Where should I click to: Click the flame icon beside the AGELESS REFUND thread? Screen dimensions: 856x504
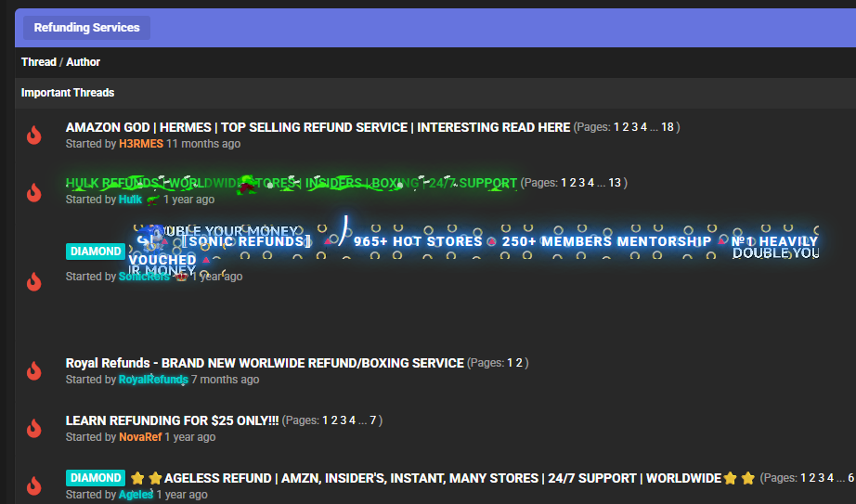point(33,485)
